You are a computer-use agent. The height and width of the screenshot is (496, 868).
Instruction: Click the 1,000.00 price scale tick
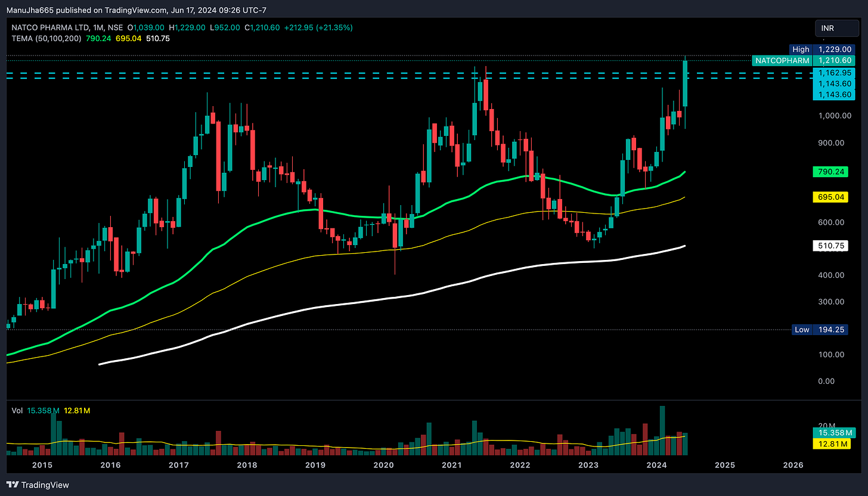833,116
